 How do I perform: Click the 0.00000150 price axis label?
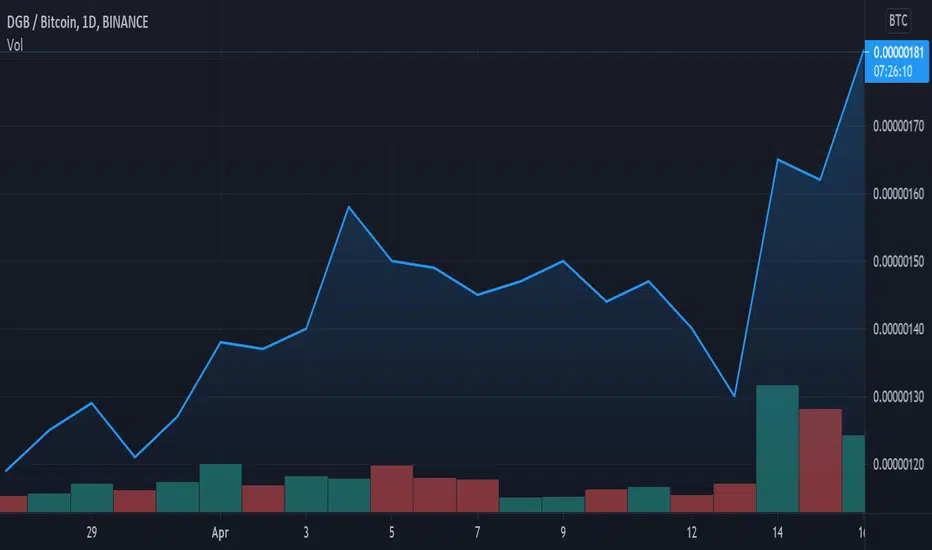[898, 261]
